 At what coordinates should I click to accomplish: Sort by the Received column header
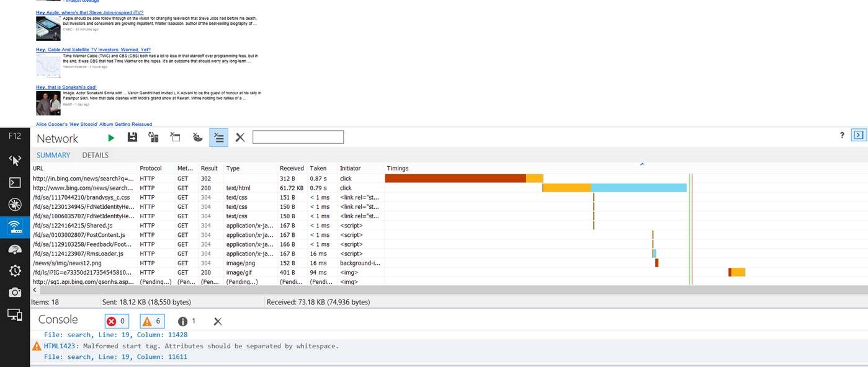coord(292,168)
